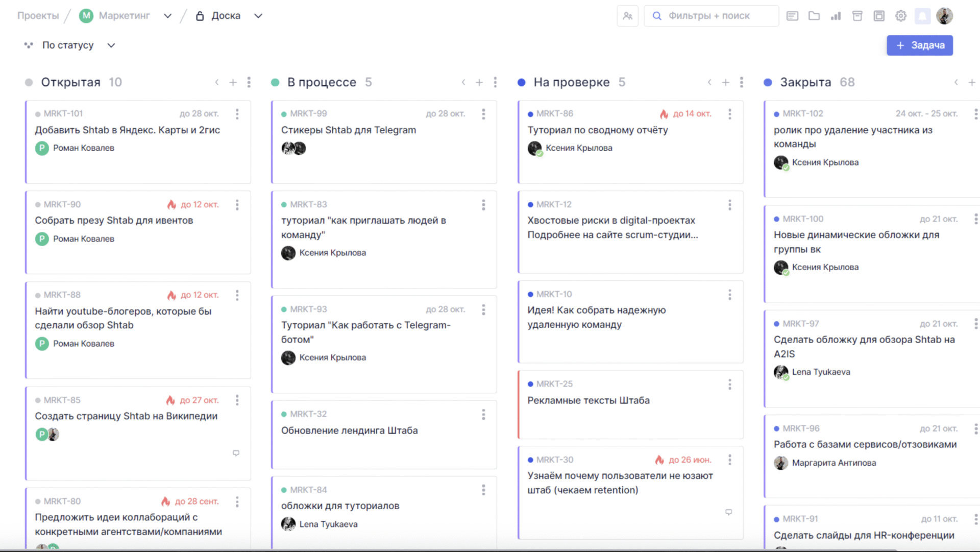The image size is (980, 552).
Task: Open task Работа с базами сервисов/отзовиками
Action: tap(865, 444)
